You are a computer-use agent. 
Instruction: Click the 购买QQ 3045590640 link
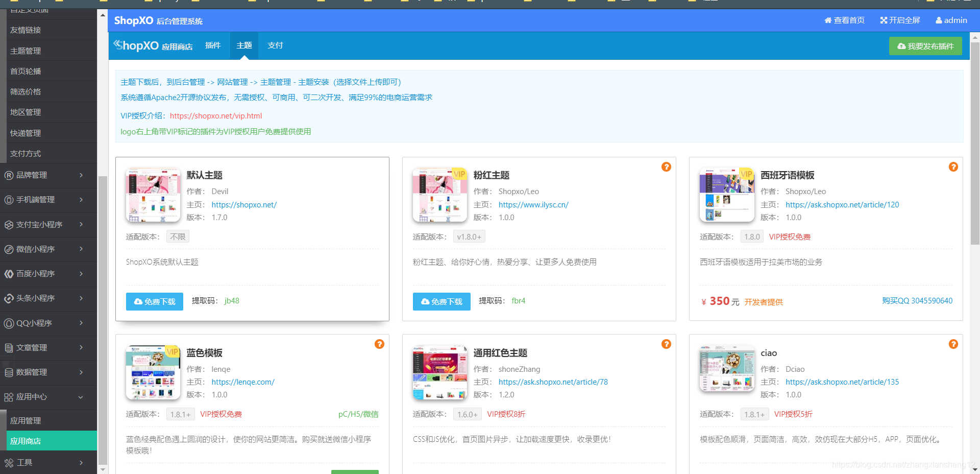(917, 301)
